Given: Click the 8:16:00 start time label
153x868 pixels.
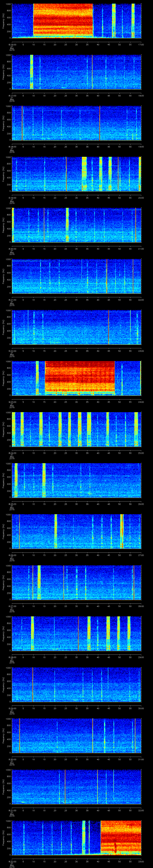Looking at the screenshot, I should coord(12,44).
